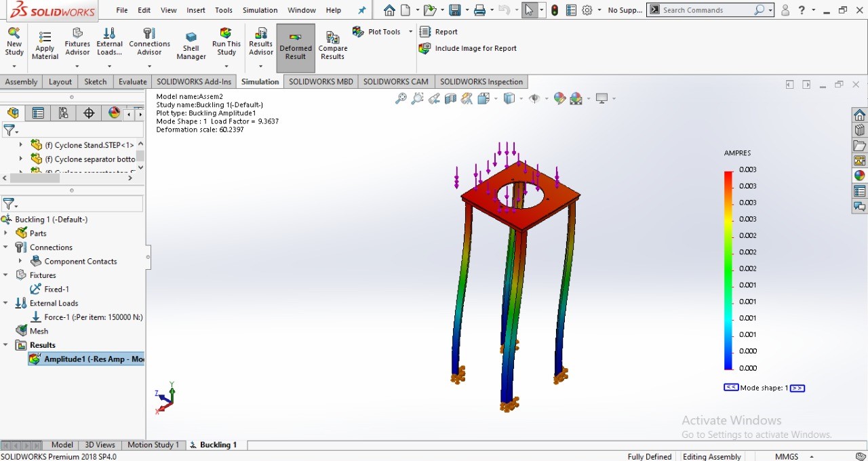The image size is (868, 461).
Task: Click the Mode shape forward button
Action: [797, 387]
